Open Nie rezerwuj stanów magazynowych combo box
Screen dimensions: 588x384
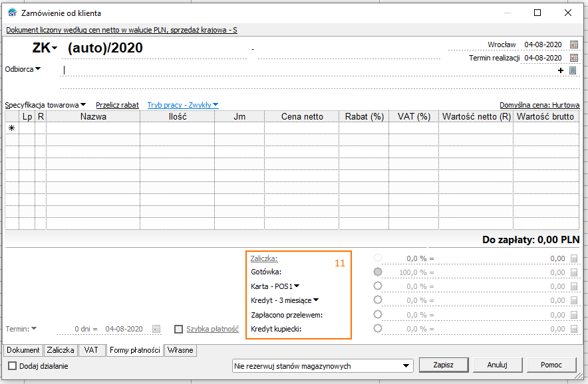point(322,365)
